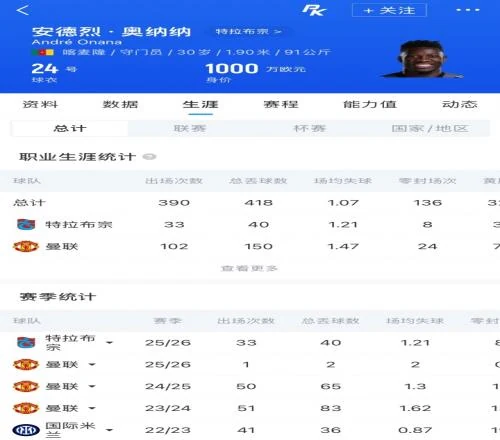Tap 零封场次 header in career table
The image size is (500, 440).
(x=427, y=181)
